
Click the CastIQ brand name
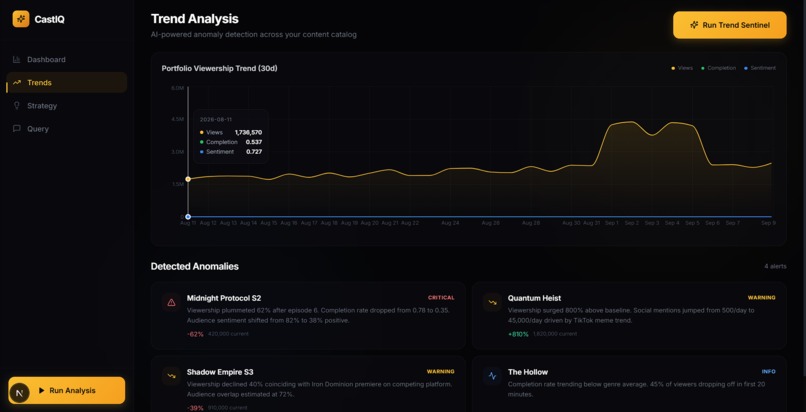pos(49,20)
